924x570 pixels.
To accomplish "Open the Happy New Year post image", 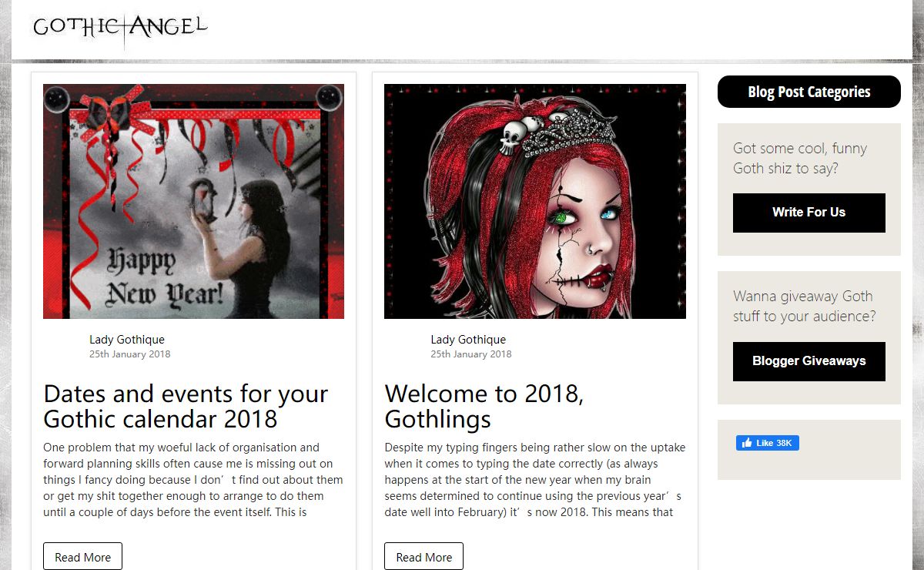I will pyautogui.click(x=193, y=201).
